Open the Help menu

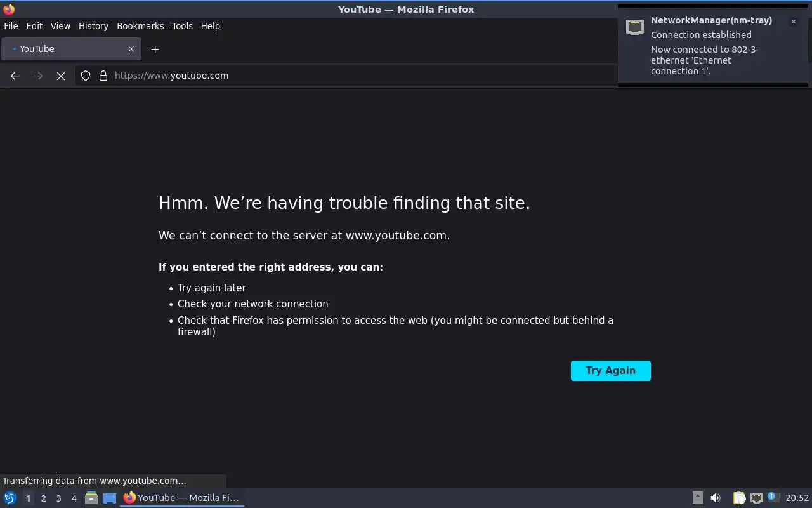tap(210, 26)
